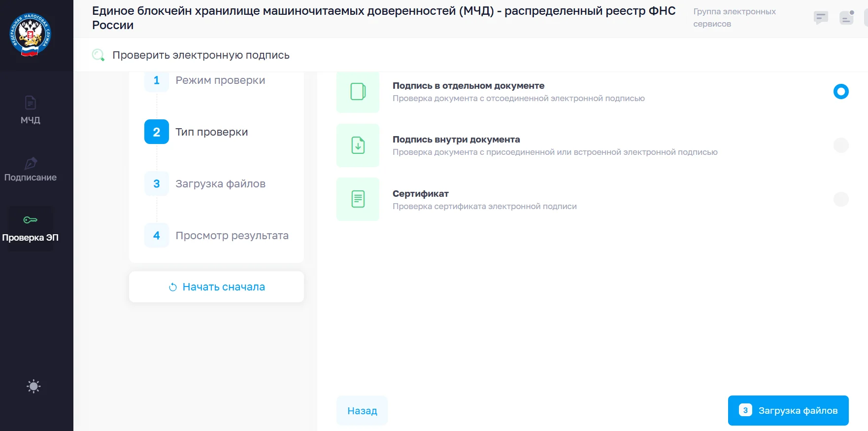Select 'Сертификат' radio button
The image size is (868, 431).
pyautogui.click(x=840, y=199)
